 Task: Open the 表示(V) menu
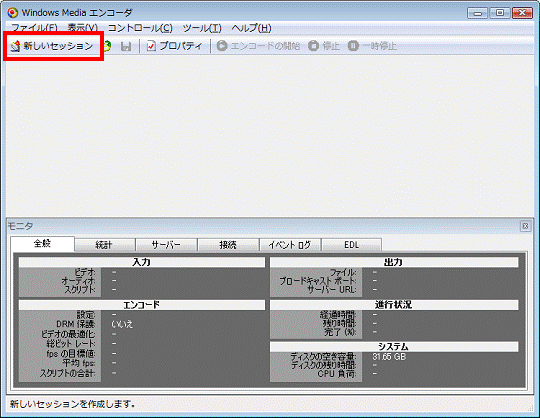point(83,28)
